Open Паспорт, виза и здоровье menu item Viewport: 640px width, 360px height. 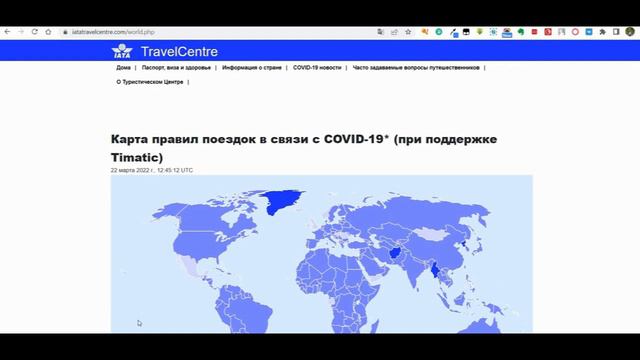176,68
